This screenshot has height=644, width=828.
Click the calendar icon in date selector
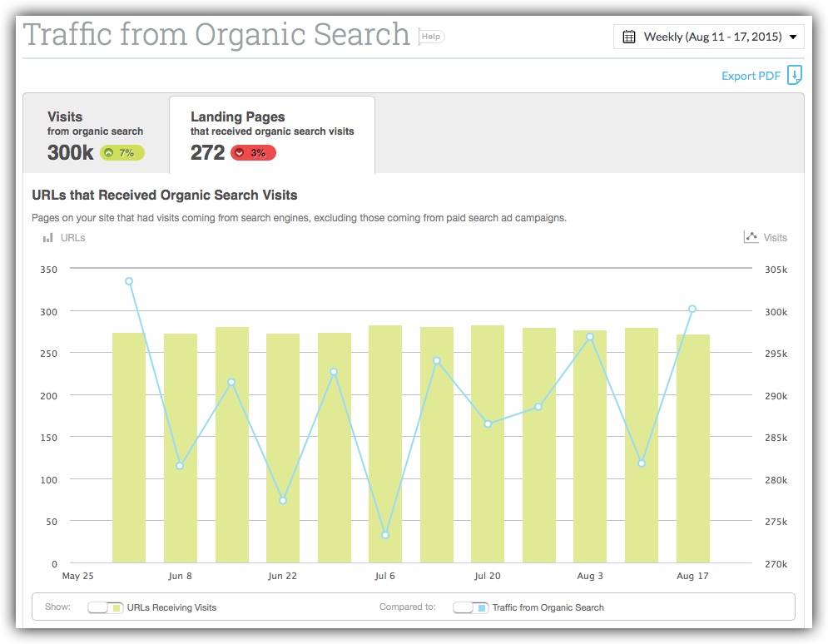click(628, 37)
